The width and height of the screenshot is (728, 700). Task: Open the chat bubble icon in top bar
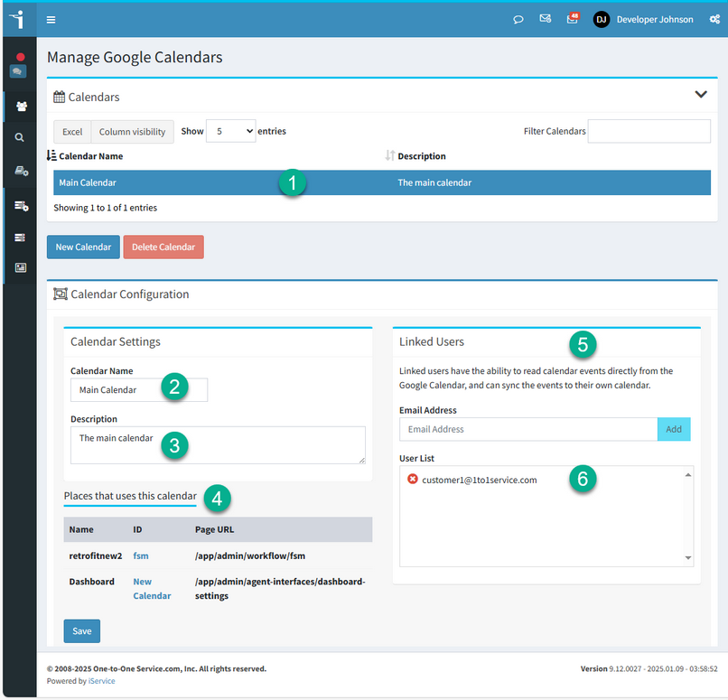click(518, 19)
